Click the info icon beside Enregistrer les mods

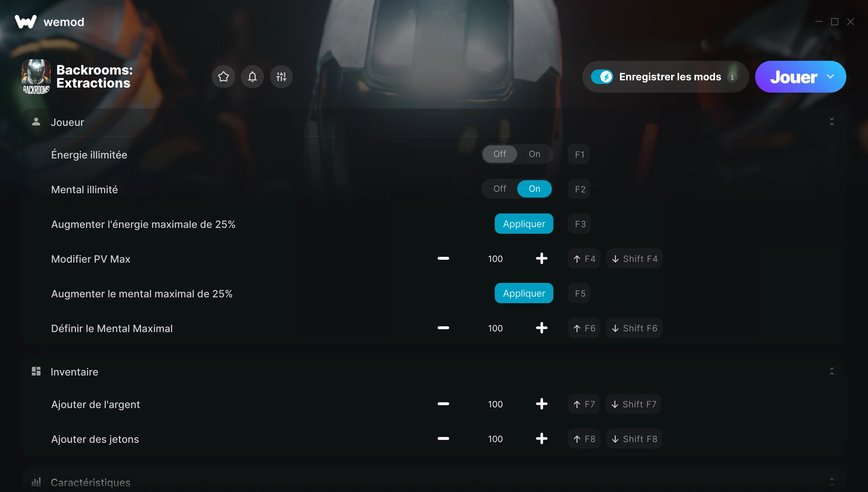point(732,77)
